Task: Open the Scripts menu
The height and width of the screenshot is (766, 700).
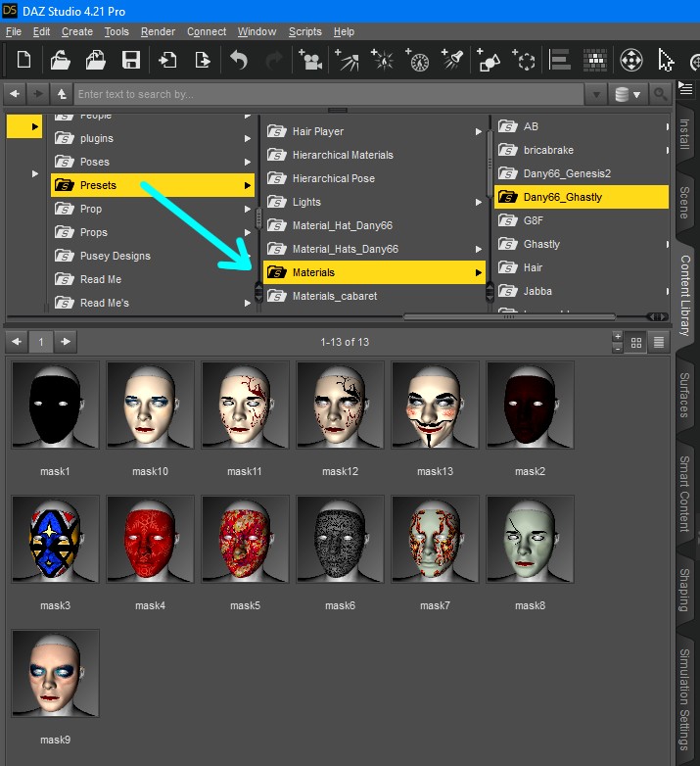Action: click(305, 31)
